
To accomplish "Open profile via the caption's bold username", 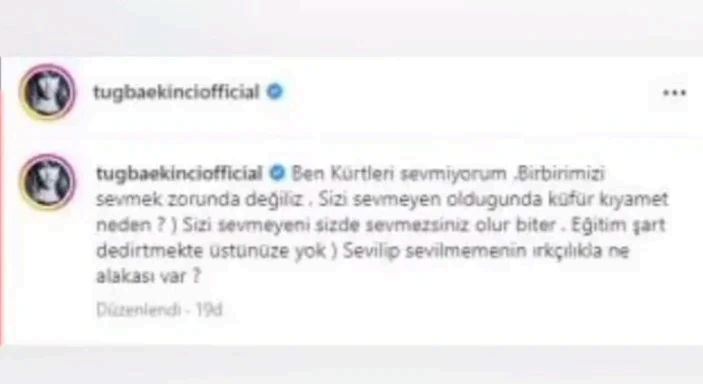I will click(x=179, y=174).
